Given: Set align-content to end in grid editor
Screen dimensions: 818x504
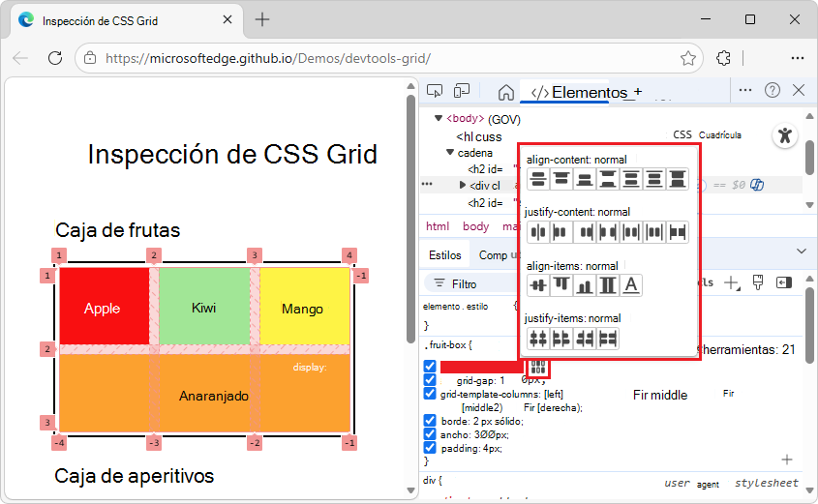Looking at the screenshot, I should tap(585, 179).
